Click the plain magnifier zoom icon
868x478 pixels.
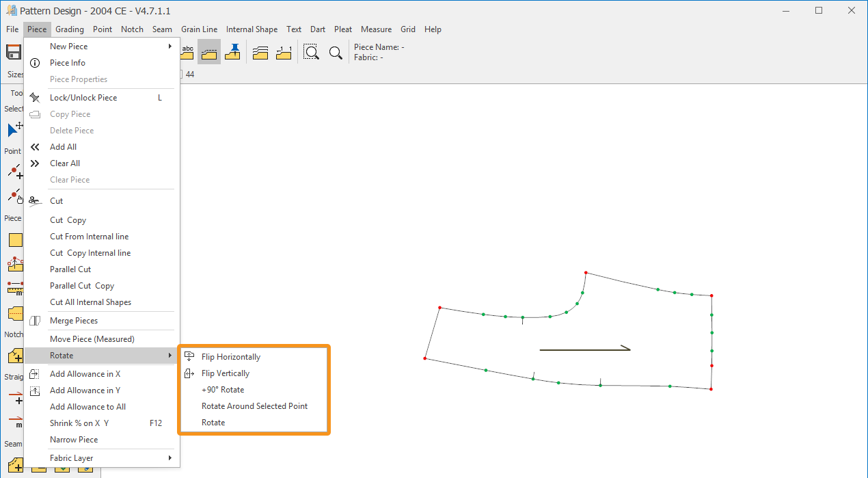(x=336, y=53)
